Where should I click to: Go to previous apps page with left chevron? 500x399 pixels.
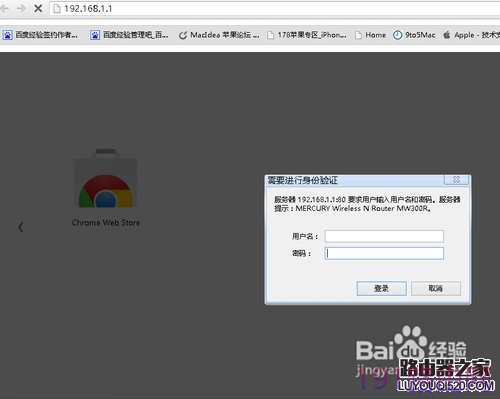pos(21,227)
